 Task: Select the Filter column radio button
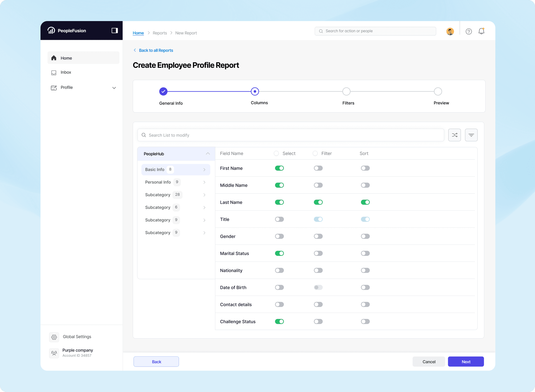(315, 153)
